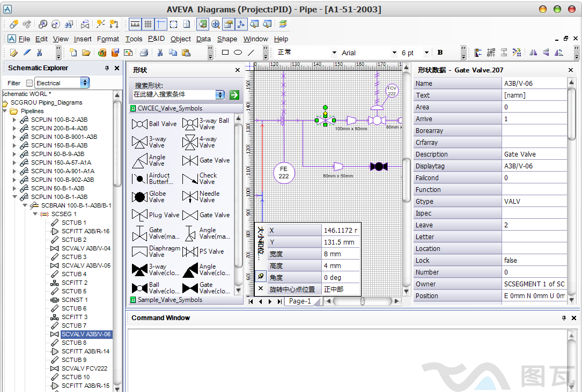Open the Object menu
The image size is (582, 392).
coord(180,39)
